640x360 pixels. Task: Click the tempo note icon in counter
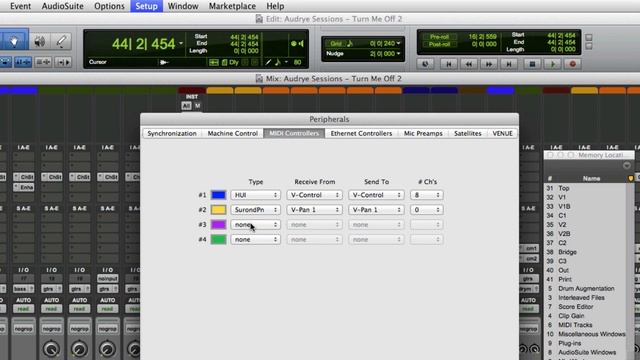278,62
